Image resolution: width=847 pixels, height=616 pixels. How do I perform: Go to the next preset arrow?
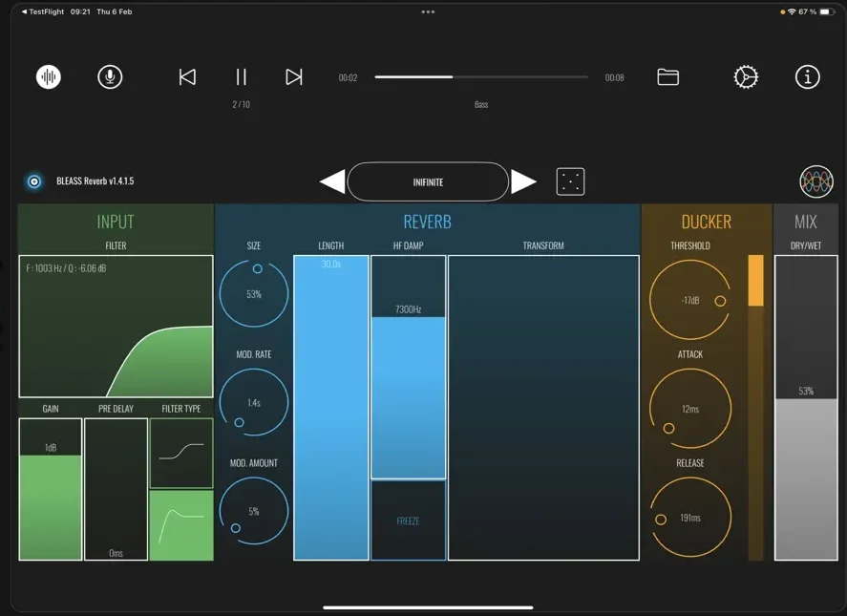pos(523,181)
